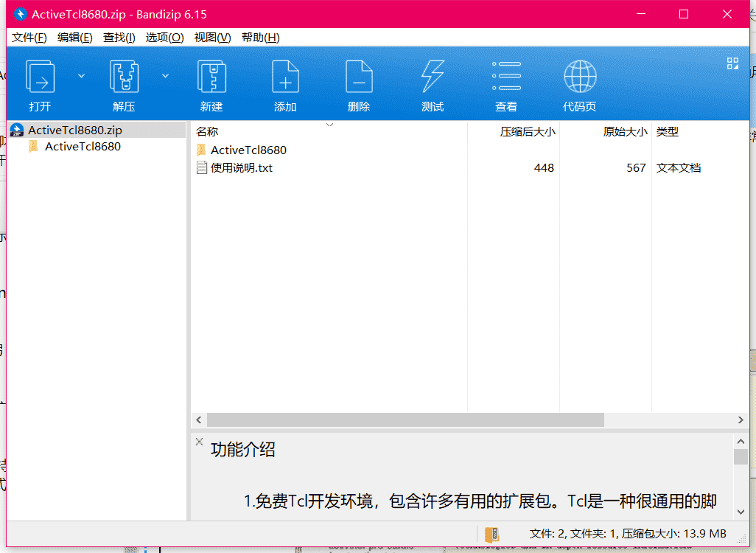Screen dimensions: 756x553
Task: Click the right arrow of the horizontal scrollbar
Action: click(x=741, y=420)
